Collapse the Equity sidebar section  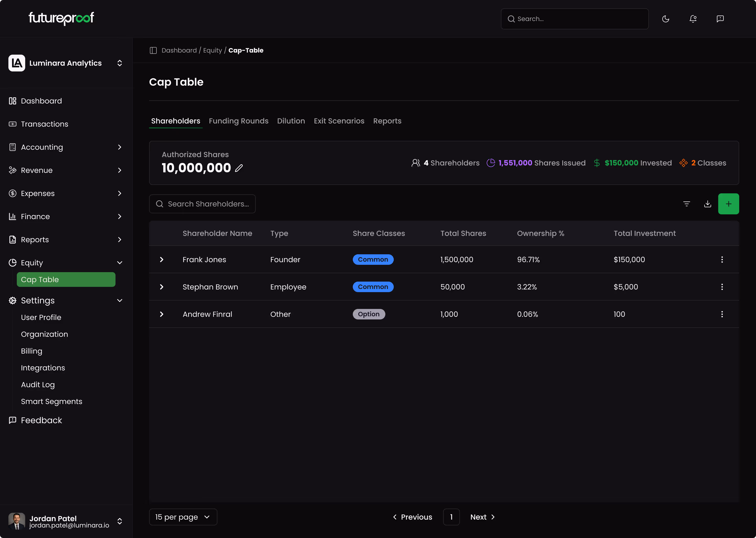[119, 263]
